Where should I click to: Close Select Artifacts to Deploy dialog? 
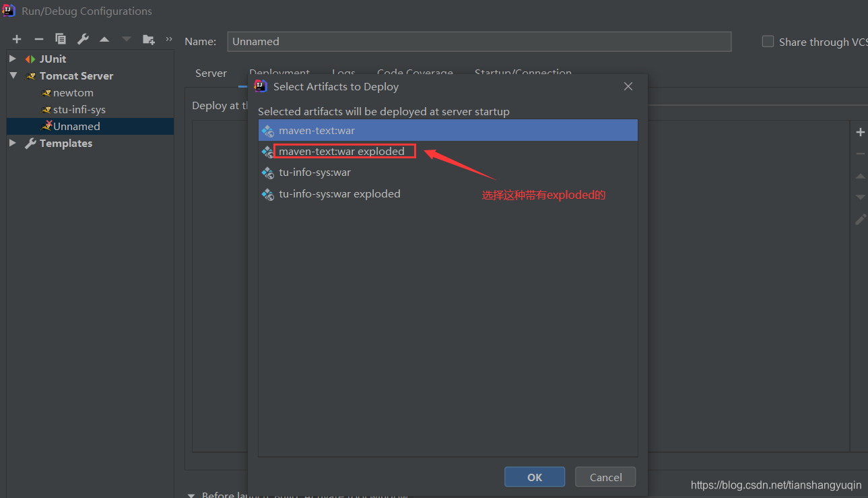tap(628, 86)
